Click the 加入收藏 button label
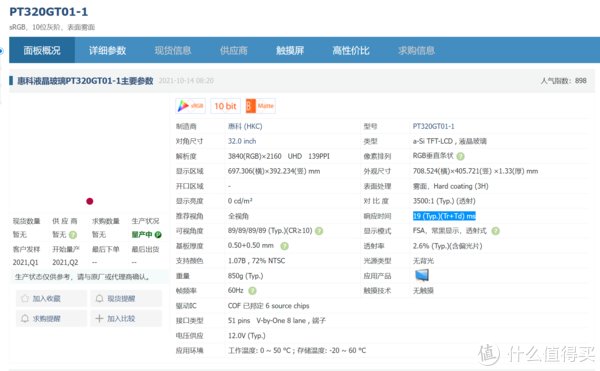This screenshot has height=371, width=600. point(47,298)
